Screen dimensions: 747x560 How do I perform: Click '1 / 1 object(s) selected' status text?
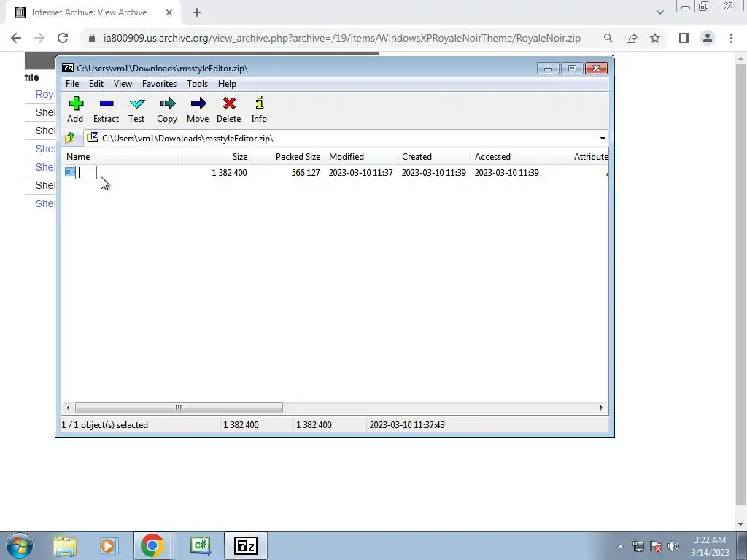tap(105, 425)
